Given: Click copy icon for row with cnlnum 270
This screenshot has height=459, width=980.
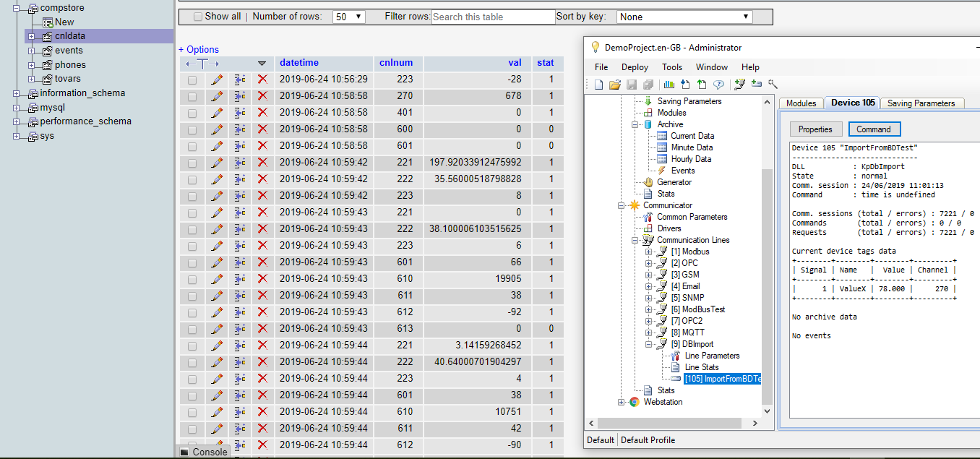Looking at the screenshot, I should 241,96.
